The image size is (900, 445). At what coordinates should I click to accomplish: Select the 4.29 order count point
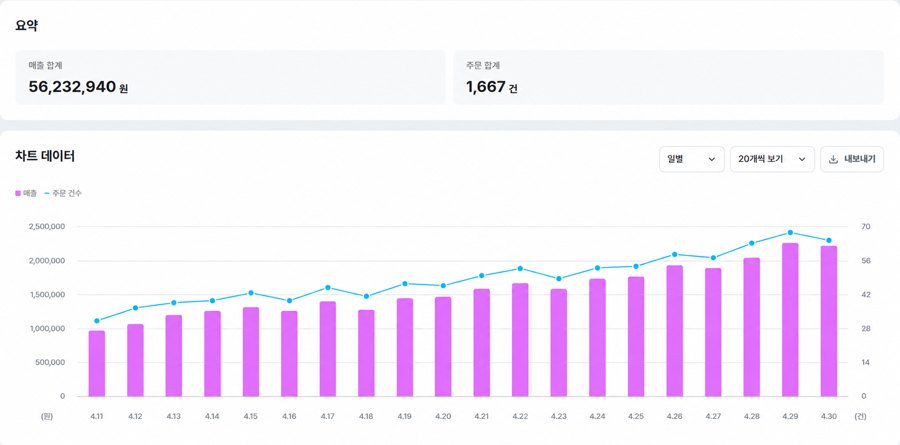pos(790,233)
